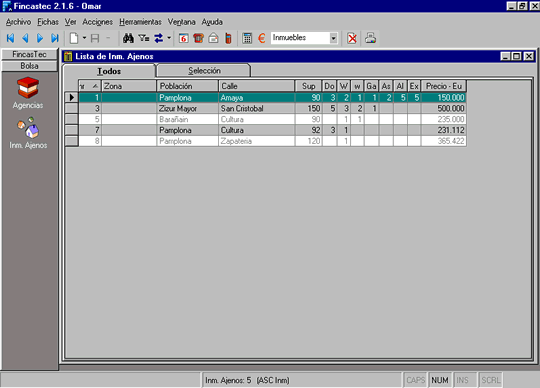Click the Ga column header
540x388 pixels.
coord(371,86)
